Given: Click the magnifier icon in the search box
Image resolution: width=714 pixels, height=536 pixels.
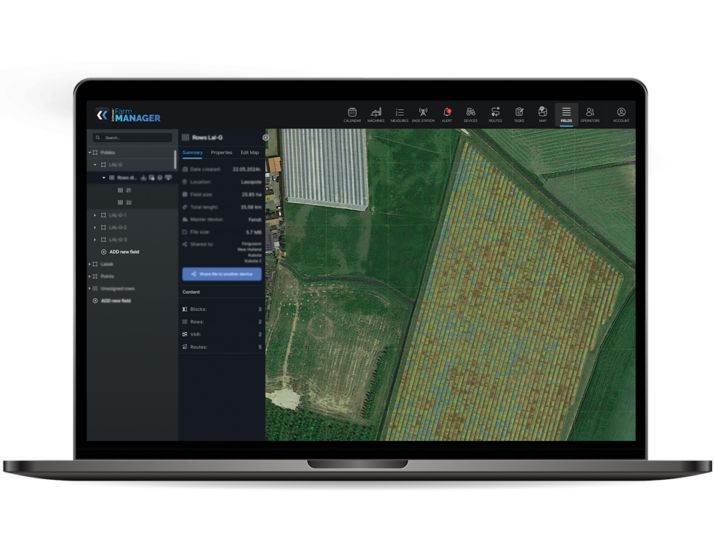Looking at the screenshot, I should pos(97,138).
